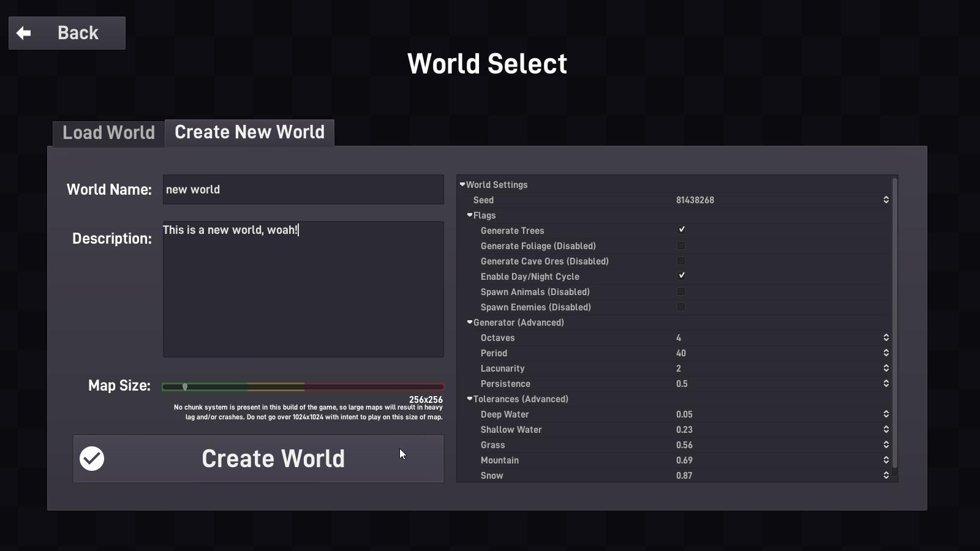Image resolution: width=980 pixels, height=551 pixels.
Task: Disable the Generate Trees checkbox
Action: click(681, 230)
